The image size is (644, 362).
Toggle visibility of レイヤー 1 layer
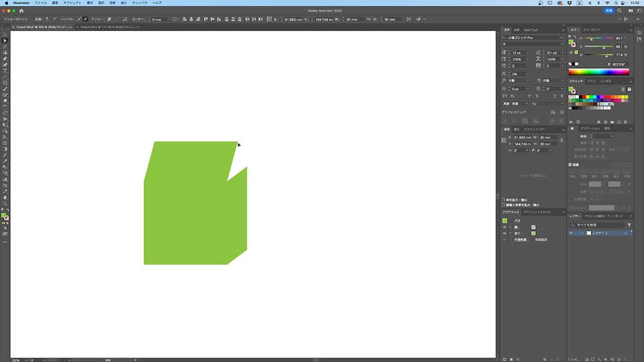572,233
